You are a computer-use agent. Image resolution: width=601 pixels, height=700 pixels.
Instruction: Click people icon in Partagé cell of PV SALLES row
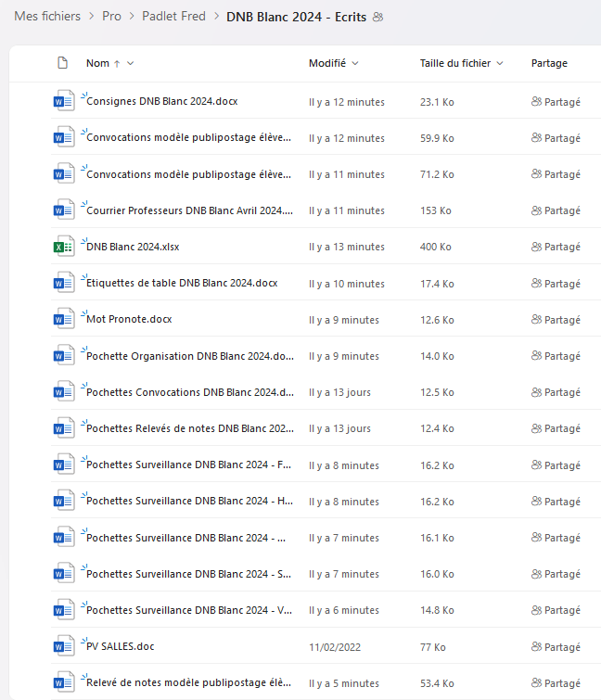pos(536,646)
